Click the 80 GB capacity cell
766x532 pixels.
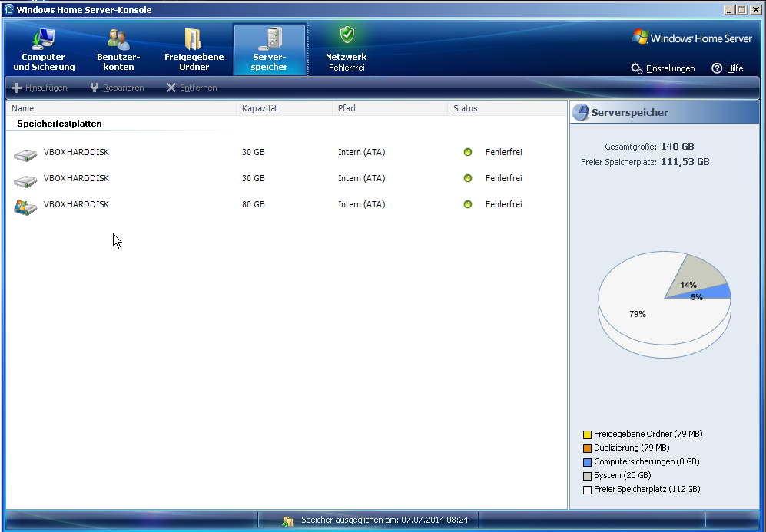253,204
